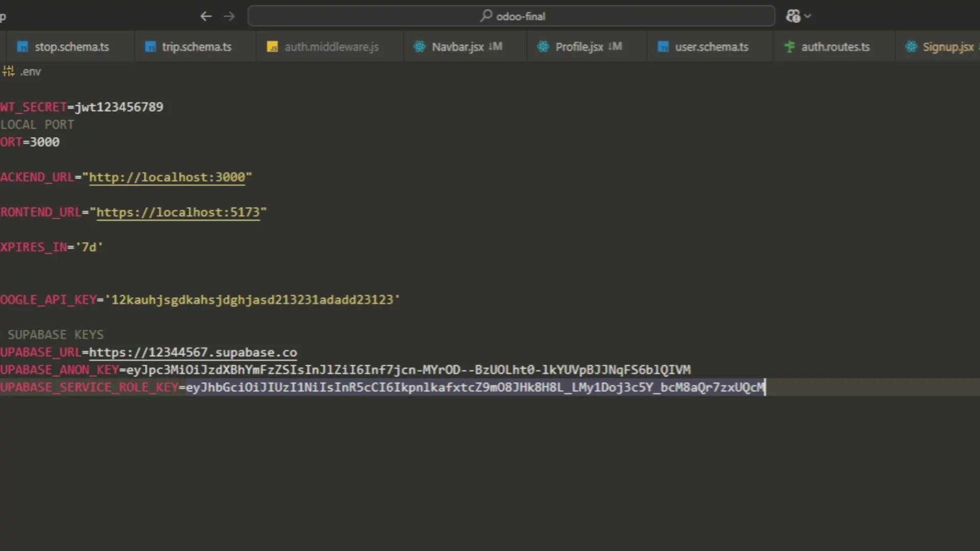Open the https://localhost:5173 frontend link
The height and width of the screenshot is (551, 980).
(x=179, y=212)
